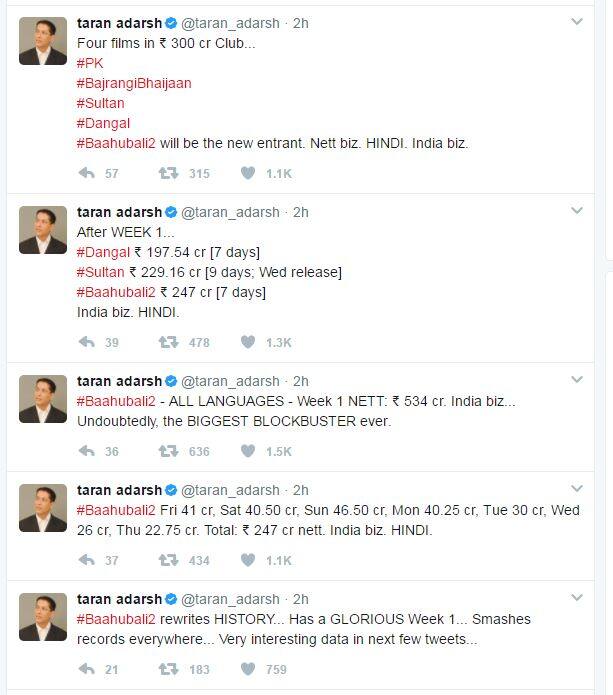Click the #Sultan hashtag in the first tweet
The width and height of the screenshot is (613, 695).
(x=101, y=103)
